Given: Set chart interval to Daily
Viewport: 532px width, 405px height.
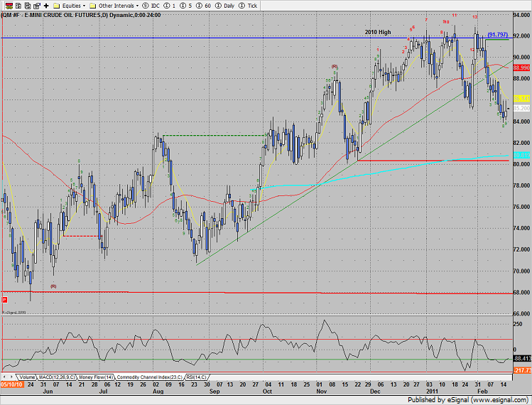Looking at the screenshot, I should click(229, 6).
